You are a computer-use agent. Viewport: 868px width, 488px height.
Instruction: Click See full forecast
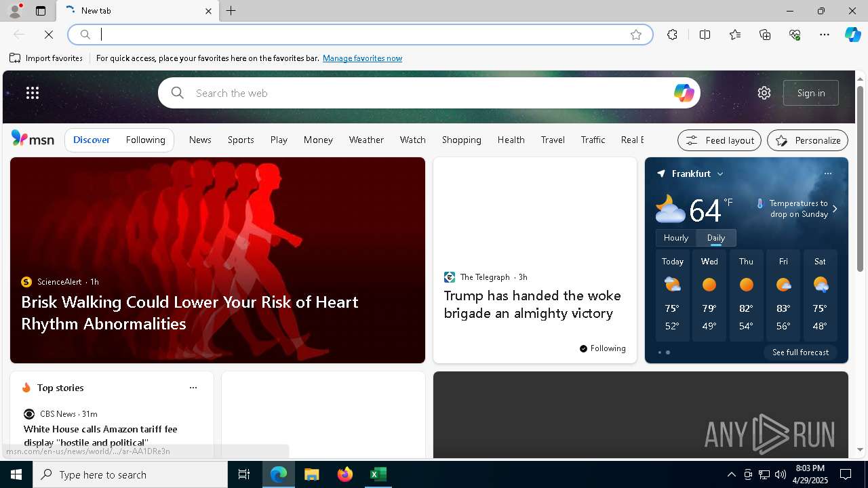click(x=800, y=352)
